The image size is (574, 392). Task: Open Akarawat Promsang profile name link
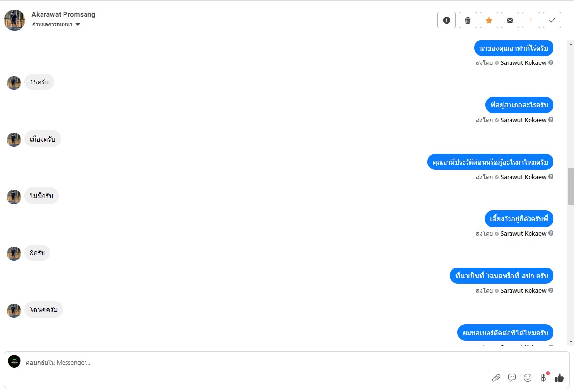coord(64,14)
